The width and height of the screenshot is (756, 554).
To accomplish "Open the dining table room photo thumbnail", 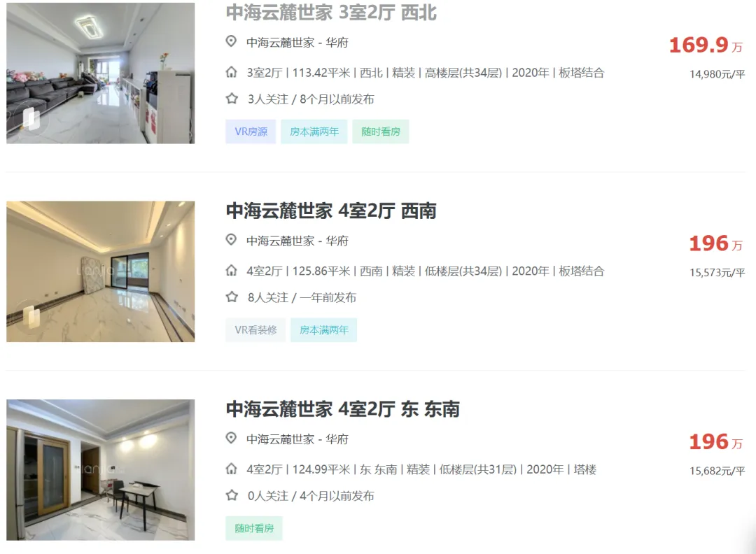I will [101, 469].
